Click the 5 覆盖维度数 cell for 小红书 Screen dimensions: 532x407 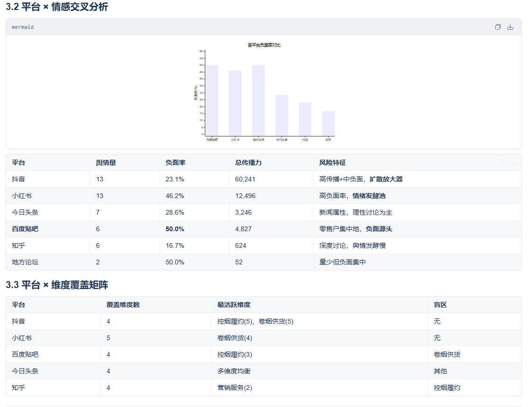pos(108,338)
